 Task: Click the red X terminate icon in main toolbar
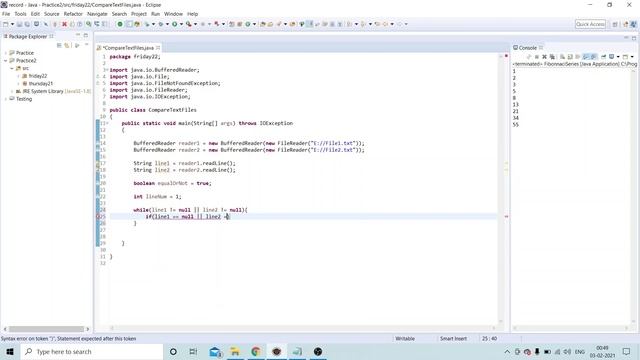tap(64, 24)
